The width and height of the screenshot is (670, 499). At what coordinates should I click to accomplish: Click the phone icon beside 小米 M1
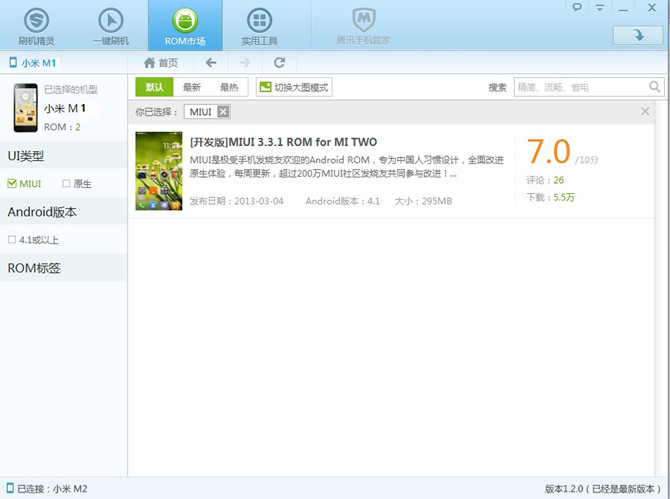coord(13,63)
